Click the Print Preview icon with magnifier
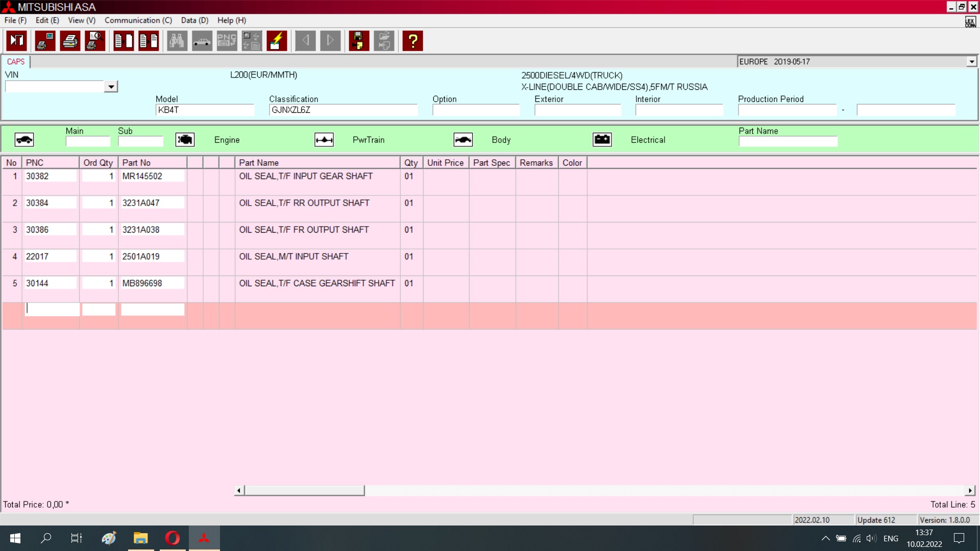Viewport: 980px width, 551px height. (x=95, y=41)
